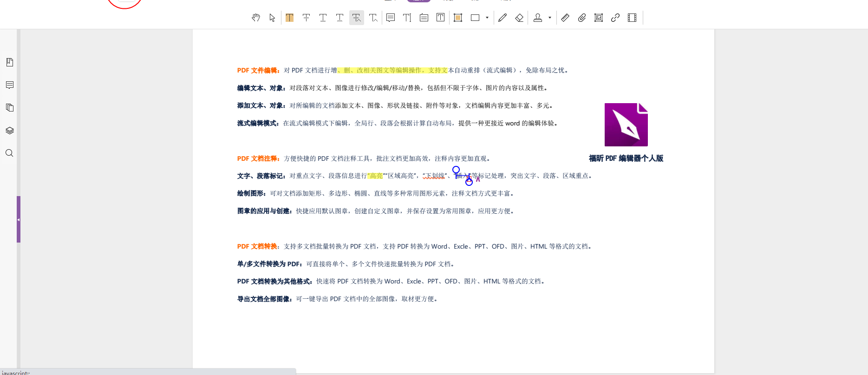Open the Layers panel in sidebar
Image resolution: width=868 pixels, height=375 pixels.
[x=10, y=131]
